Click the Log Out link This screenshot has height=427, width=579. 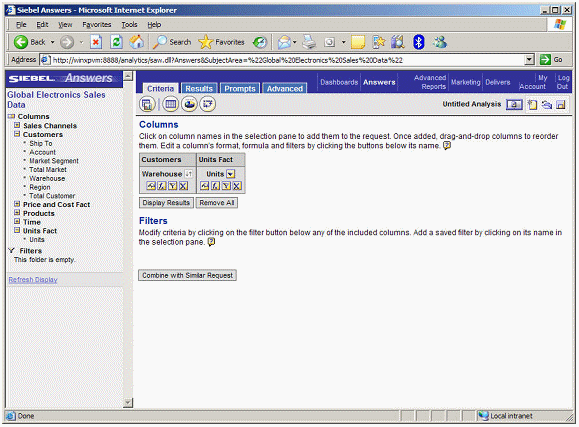tap(563, 82)
